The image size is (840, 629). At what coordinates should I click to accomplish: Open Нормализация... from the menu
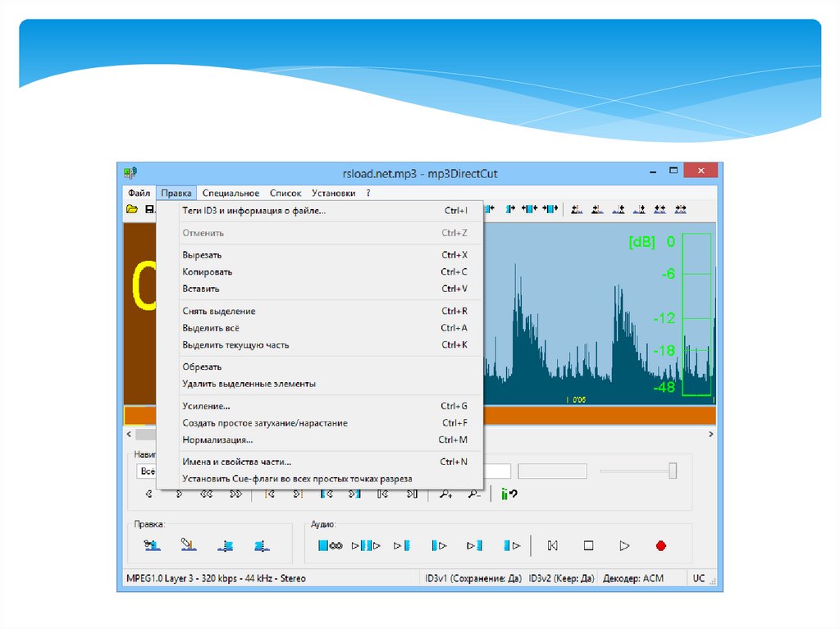(x=321, y=440)
